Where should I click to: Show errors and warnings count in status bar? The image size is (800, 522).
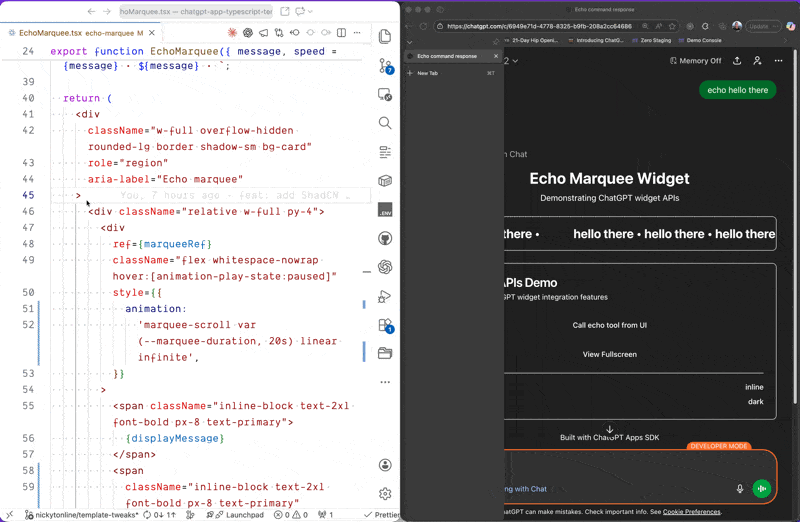[291, 515]
